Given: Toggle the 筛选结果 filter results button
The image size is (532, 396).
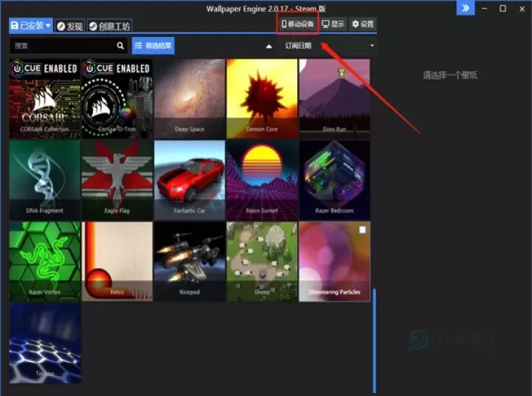Looking at the screenshot, I should click(152, 46).
